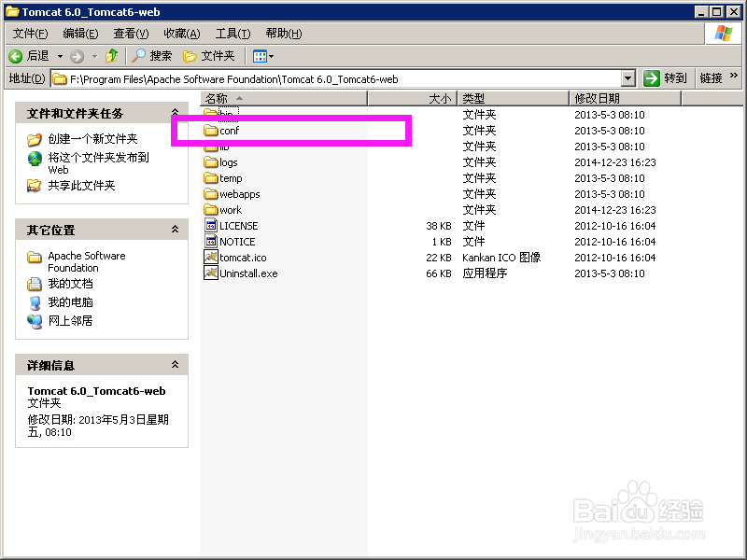The image size is (747, 560).
Task: Click the Forward arrow icon
Action: (x=77, y=57)
